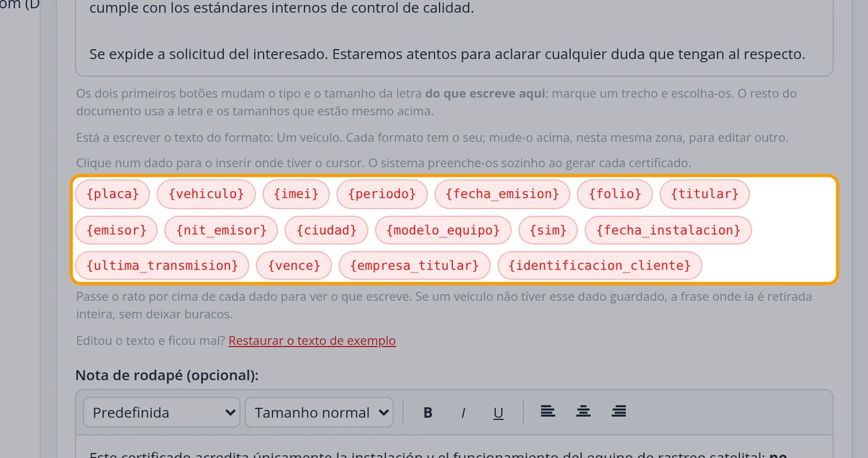The height and width of the screenshot is (458, 868).
Task: Insert the {sim} placeholder
Action: pos(548,230)
